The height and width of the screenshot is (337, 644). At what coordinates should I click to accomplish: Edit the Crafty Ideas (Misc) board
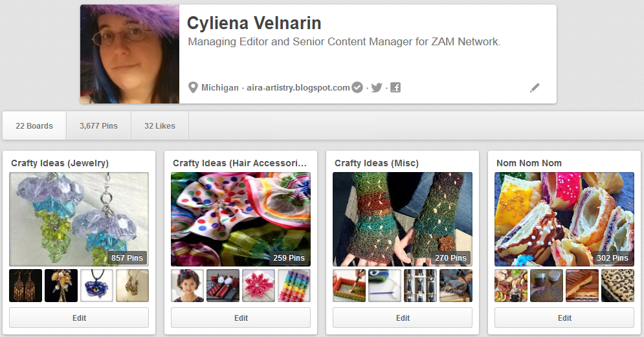pos(403,318)
